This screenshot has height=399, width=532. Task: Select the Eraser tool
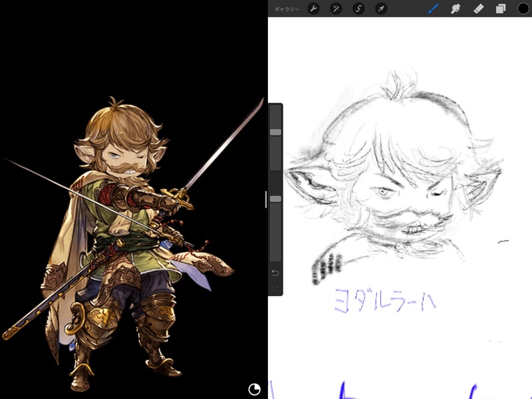pyautogui.click(x=478, y=9)
